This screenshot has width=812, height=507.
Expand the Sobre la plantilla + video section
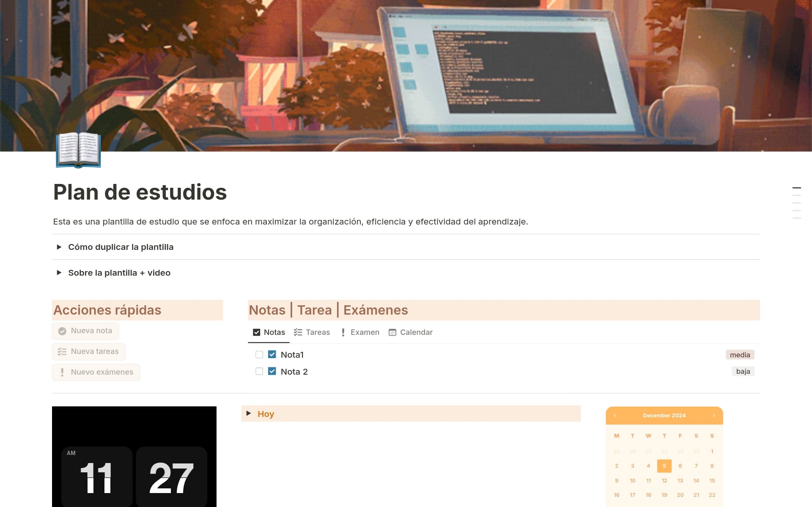coord(59,273)
